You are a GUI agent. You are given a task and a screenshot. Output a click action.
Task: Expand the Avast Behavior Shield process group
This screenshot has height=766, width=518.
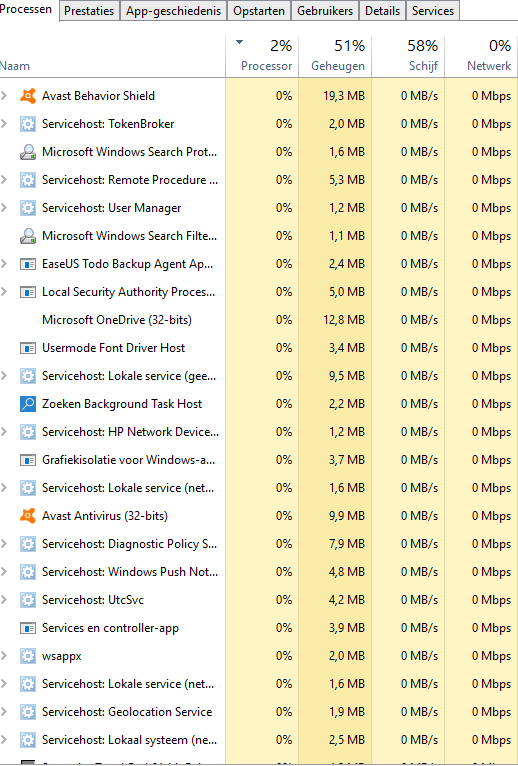4,96
